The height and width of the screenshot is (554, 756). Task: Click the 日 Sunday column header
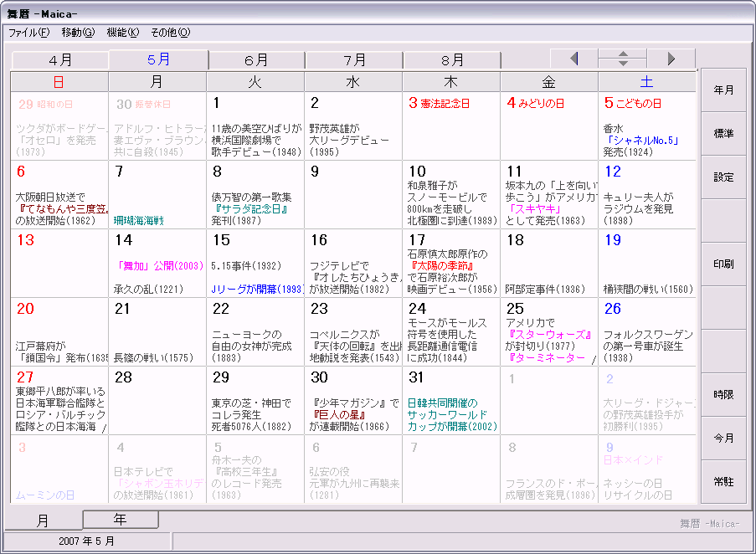point(59,82)
